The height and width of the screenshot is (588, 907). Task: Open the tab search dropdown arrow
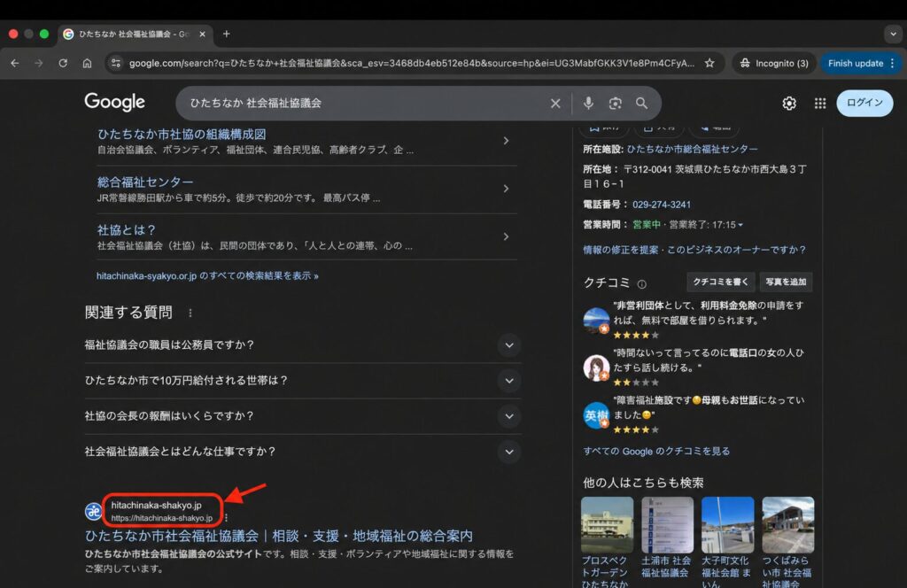(893, 35)
